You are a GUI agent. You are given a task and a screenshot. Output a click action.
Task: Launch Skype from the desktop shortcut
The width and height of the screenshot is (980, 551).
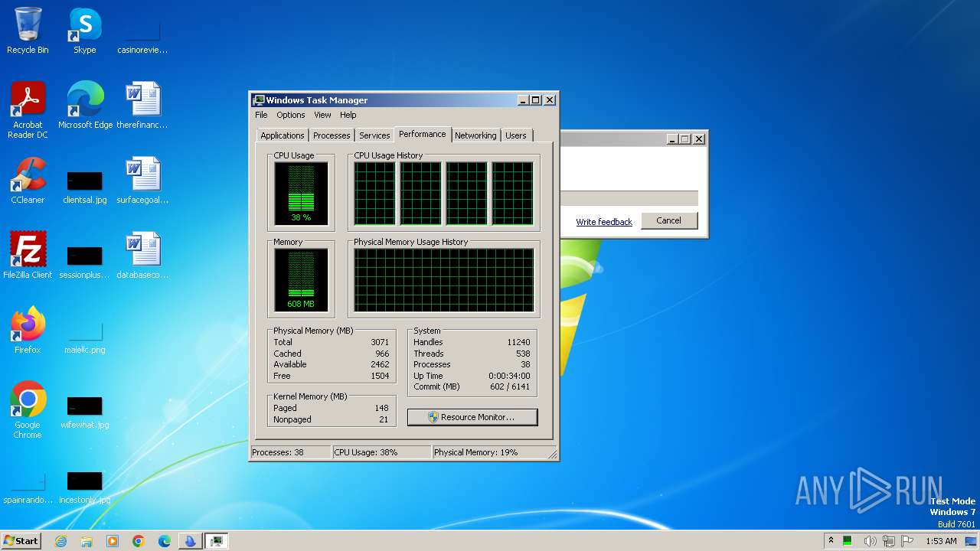pyautogui.click(x=84, y=31)
